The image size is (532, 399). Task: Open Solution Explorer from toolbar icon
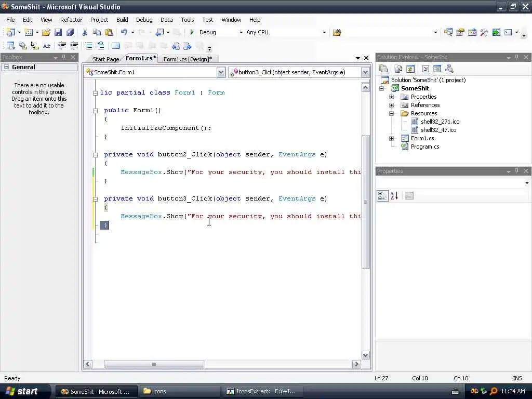click(448, 32)
